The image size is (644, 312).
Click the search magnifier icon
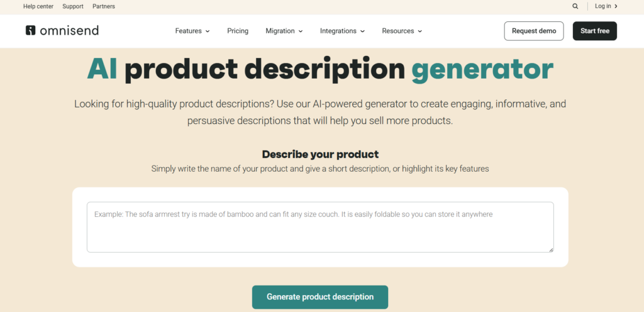(575, 6)
